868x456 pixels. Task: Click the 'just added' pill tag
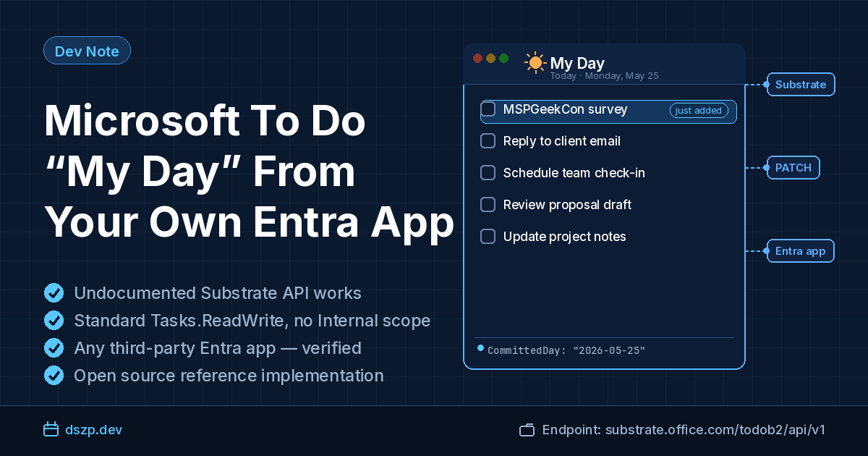(x=699, y=111)
